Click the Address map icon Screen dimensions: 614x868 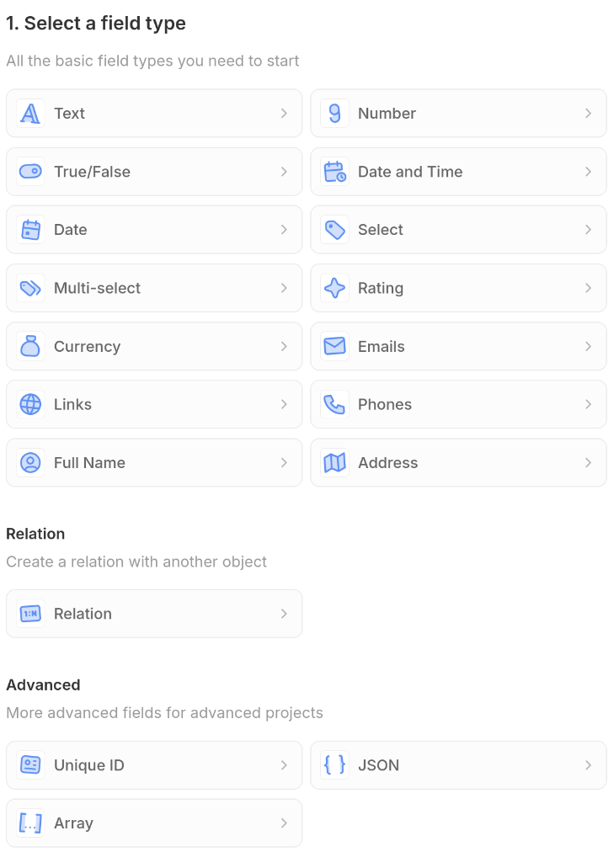coord(334,462)
